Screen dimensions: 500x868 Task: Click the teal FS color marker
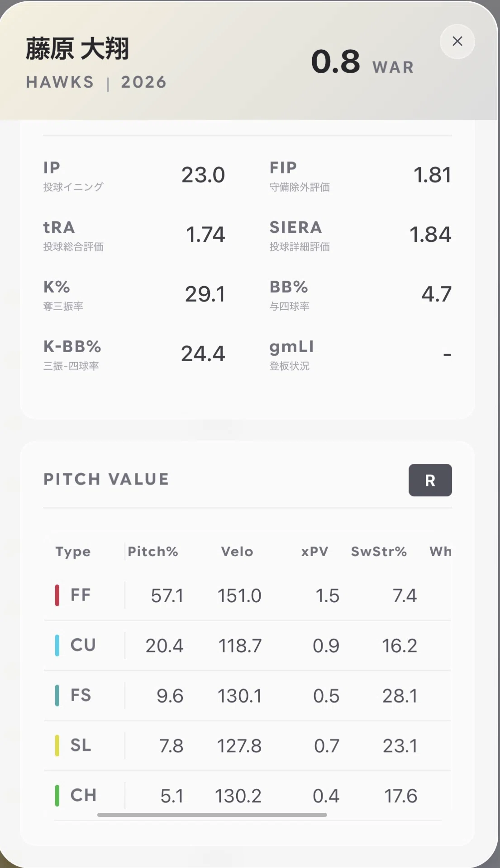pyautogui.click(x=57, y=696)
